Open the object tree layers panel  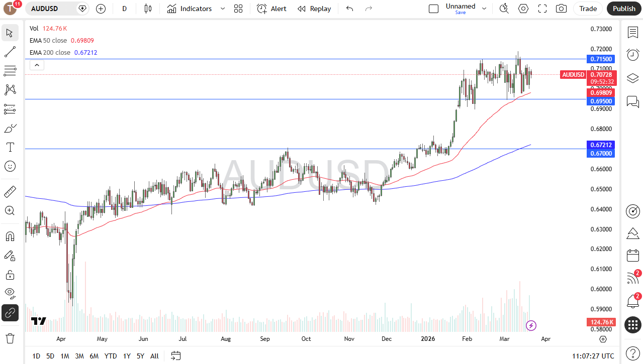(632, 78)
